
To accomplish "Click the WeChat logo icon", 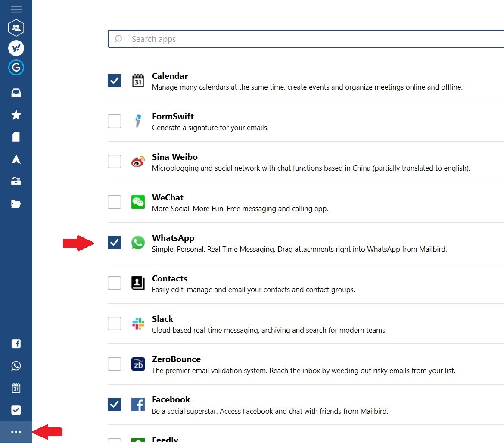I will point(138,202).
